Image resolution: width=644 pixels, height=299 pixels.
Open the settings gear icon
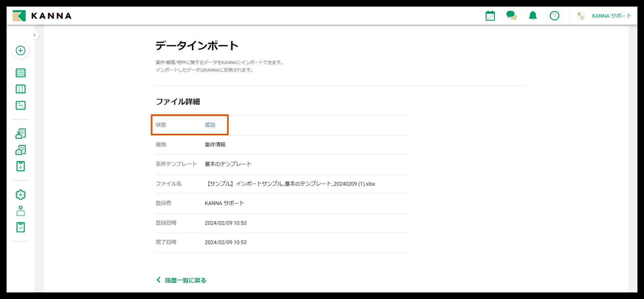tap(20, 195)
